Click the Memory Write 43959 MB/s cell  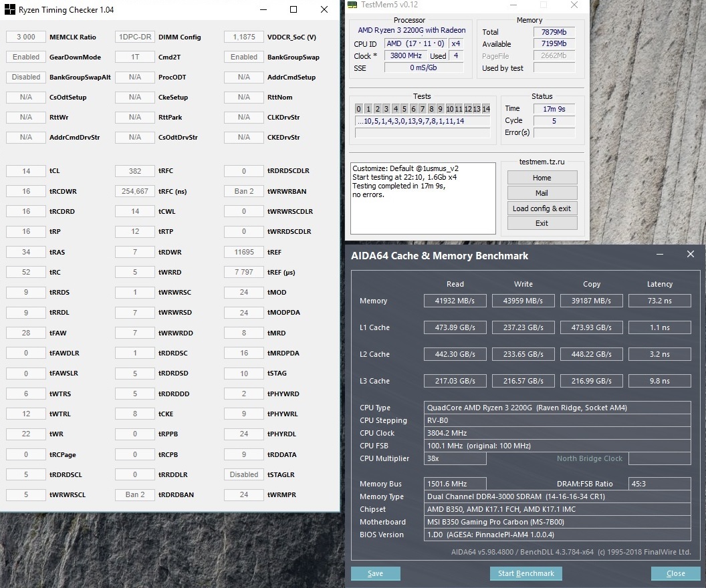(523, 301)
